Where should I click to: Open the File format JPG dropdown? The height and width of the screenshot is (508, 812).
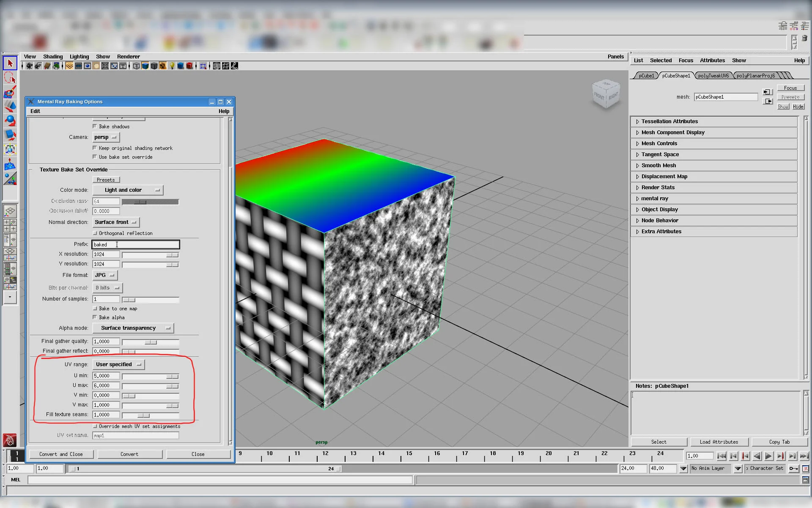[105, 275]
